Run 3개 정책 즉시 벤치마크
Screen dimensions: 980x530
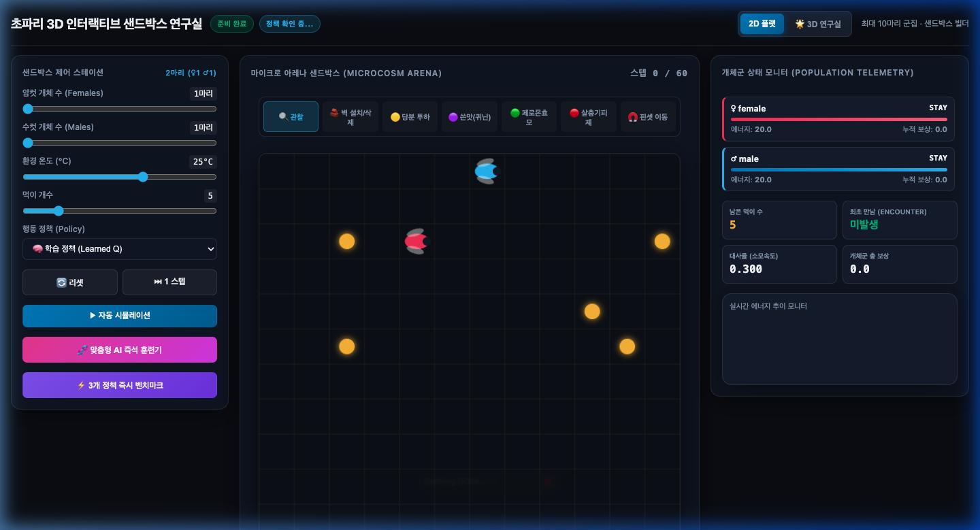(120, 385)
